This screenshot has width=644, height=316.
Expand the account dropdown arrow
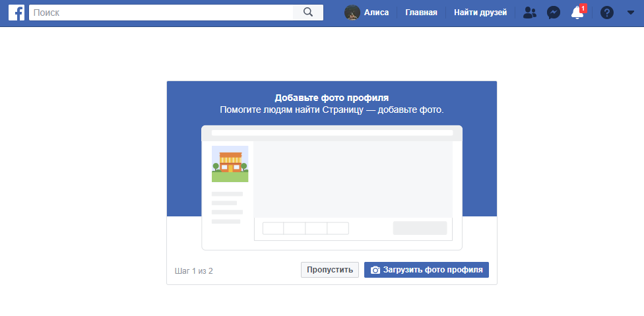coord(631,13)
